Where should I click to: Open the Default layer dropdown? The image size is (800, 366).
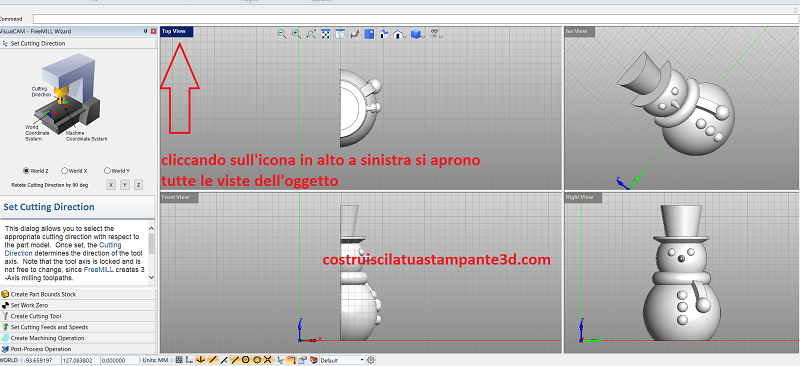pos(342,360)
